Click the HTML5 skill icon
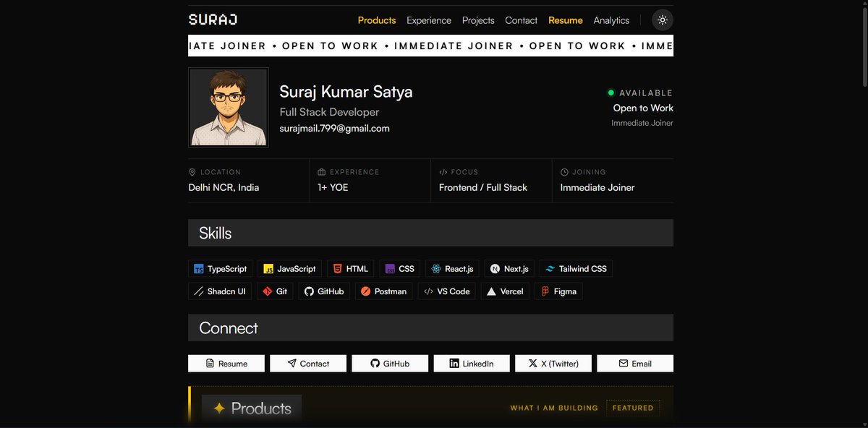The width and height of the screenshot is (868, 428). point(337,269)
